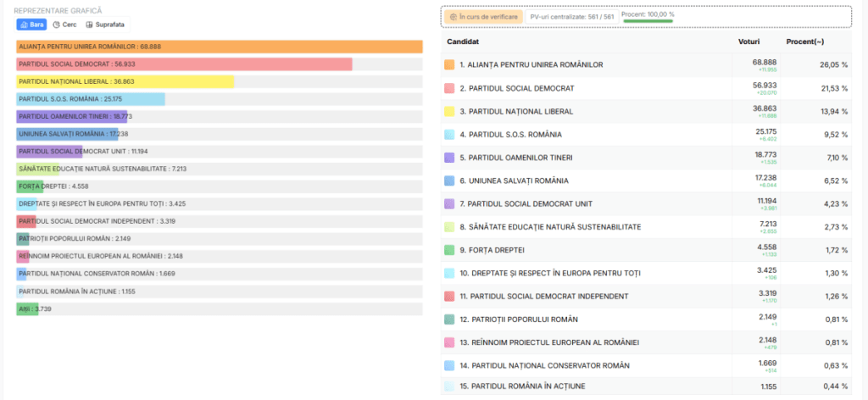Click the Reînnoim Proiectul European 2.148 bar
This screenshot has width=868, height=400.
click(x=23, y=256)
